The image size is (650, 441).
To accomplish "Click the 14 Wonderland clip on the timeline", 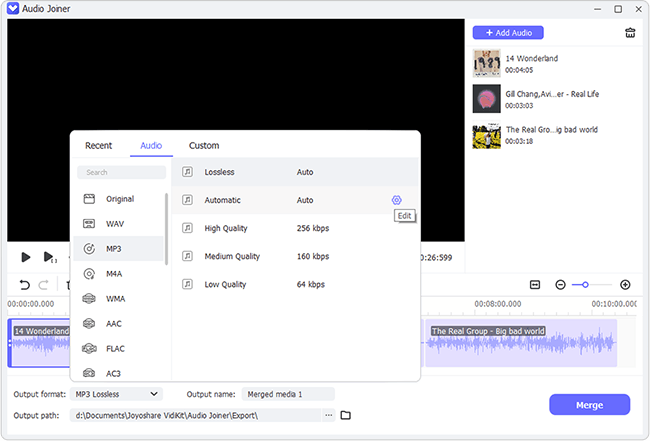I will pos(39,343).
